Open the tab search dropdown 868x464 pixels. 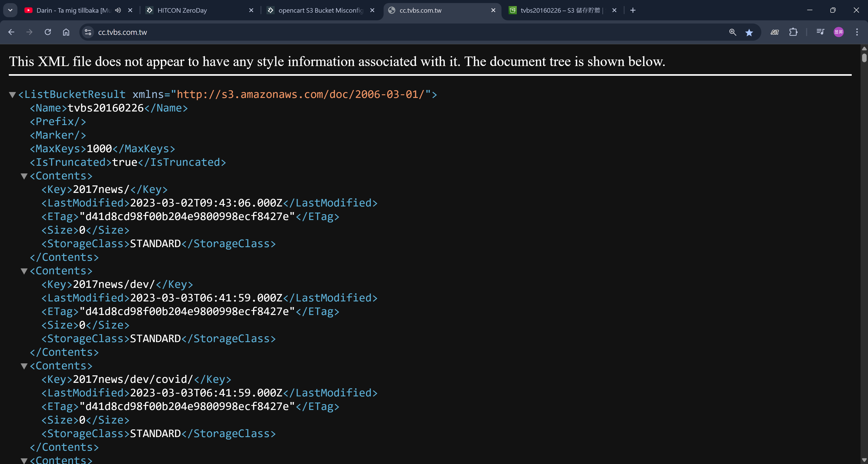10,10
